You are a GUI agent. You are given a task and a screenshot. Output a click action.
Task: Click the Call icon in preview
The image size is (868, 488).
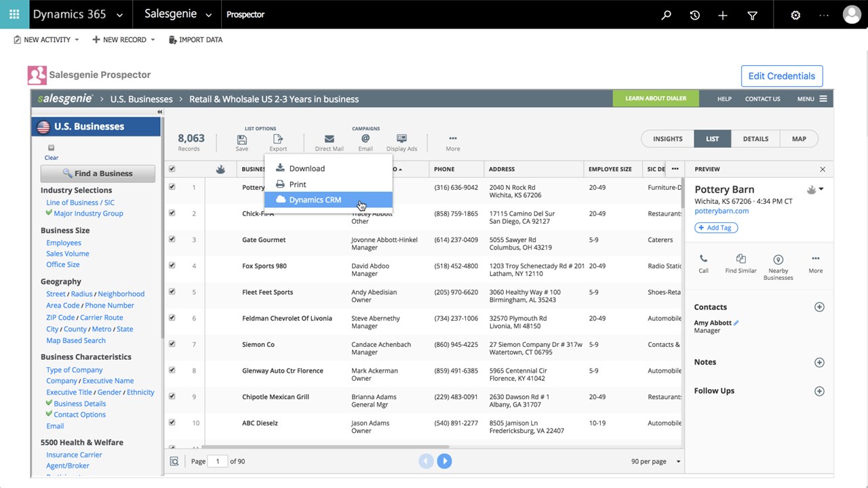(x=703, y=263)
